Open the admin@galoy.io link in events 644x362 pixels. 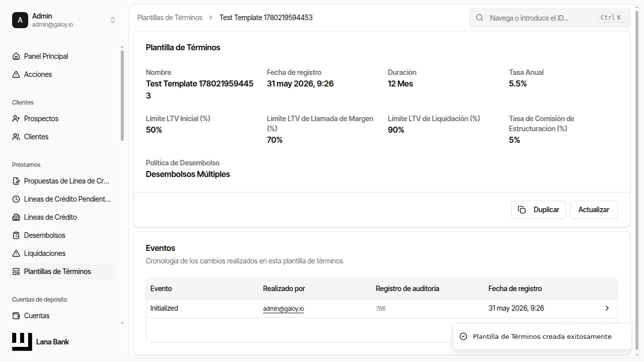click(283, 308)
